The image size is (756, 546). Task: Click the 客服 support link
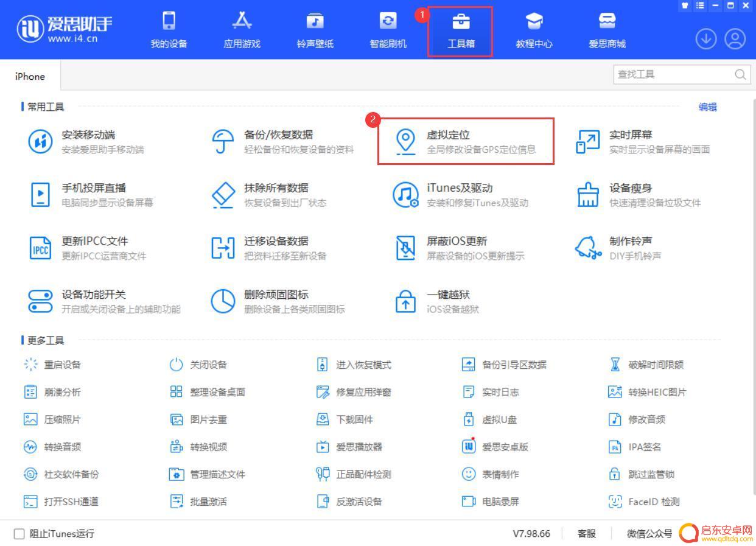pyautogui.click(x=587, y=534)
